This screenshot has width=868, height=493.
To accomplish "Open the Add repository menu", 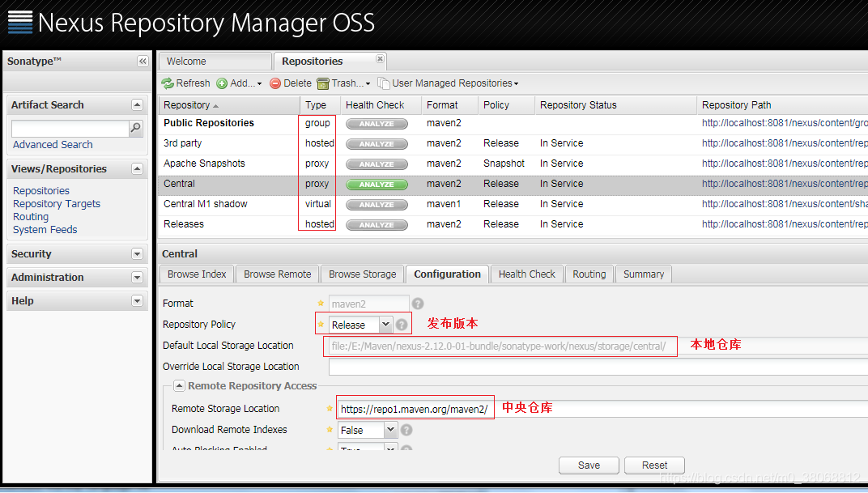I will (239, 83).
